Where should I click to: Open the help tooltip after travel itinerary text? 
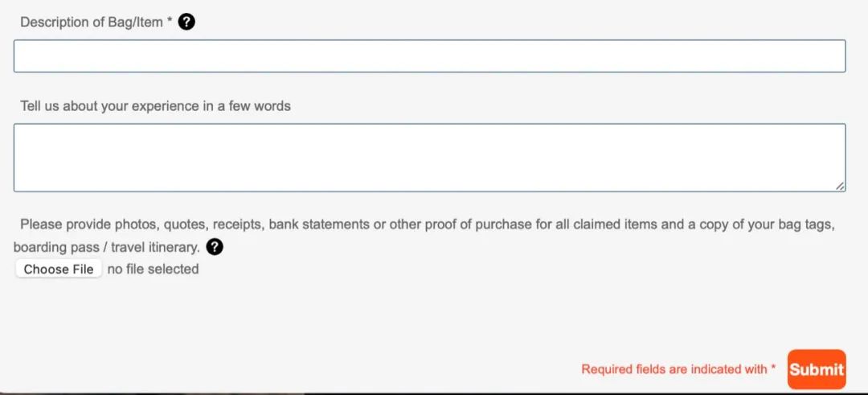tap(215, 247)
